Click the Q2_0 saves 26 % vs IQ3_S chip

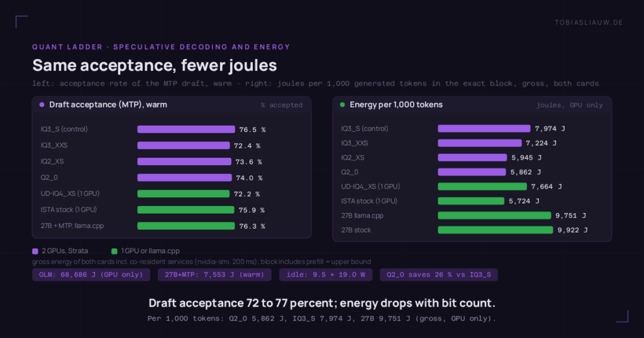[438, 275]
